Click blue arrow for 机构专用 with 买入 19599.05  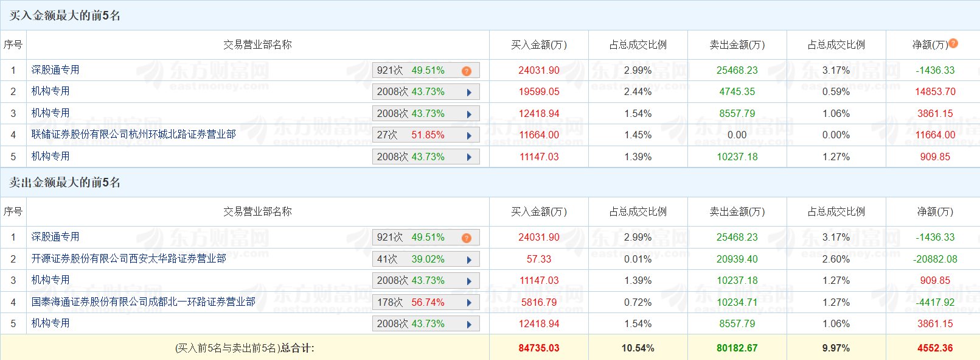coord(469,93)
